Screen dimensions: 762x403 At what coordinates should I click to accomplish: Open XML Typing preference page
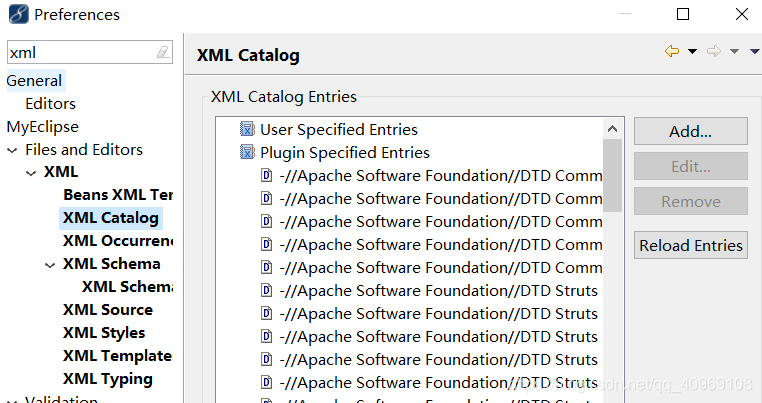pos(107,379)
